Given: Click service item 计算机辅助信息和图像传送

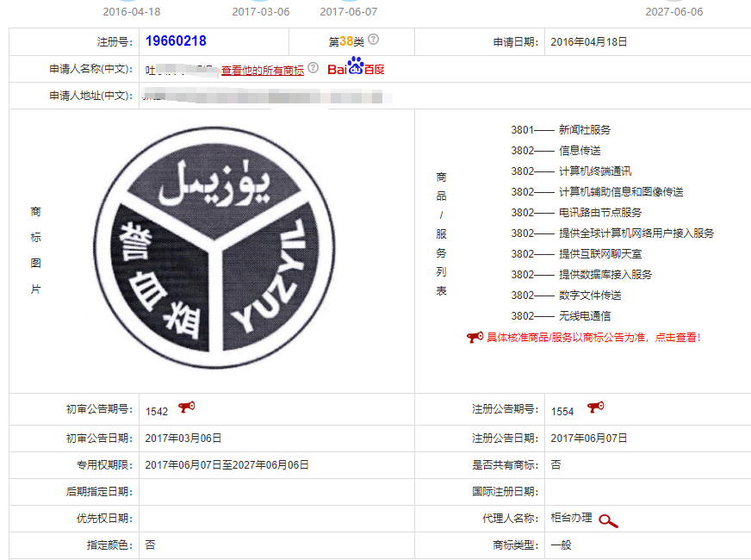Looking at the screenshot, I should pos(621,191).
